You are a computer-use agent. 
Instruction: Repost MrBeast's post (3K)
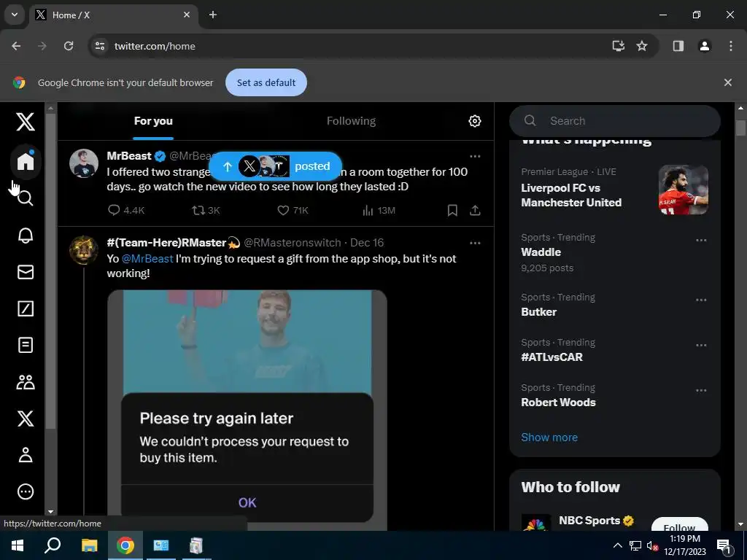tap(206, 210)
